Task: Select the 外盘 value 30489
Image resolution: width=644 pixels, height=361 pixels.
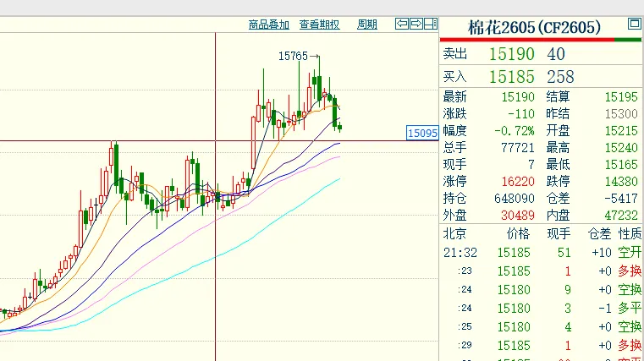Action: (x=518, y=216)
